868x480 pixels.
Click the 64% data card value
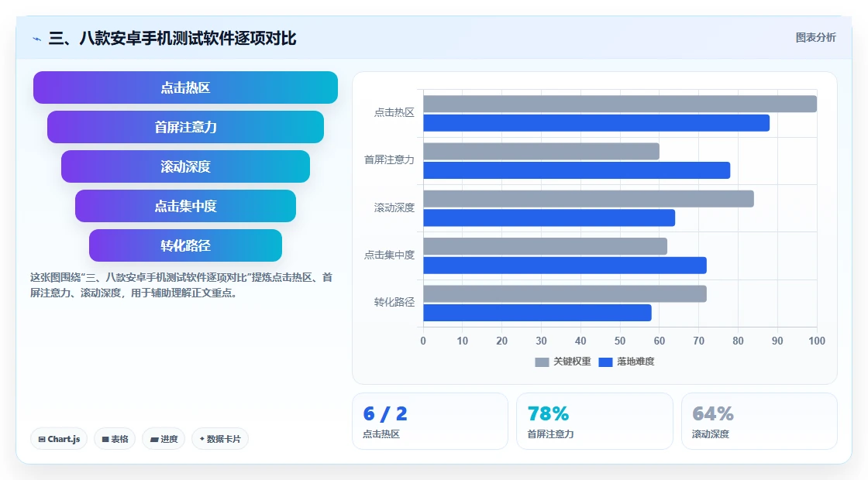click(x=713, y=413)
